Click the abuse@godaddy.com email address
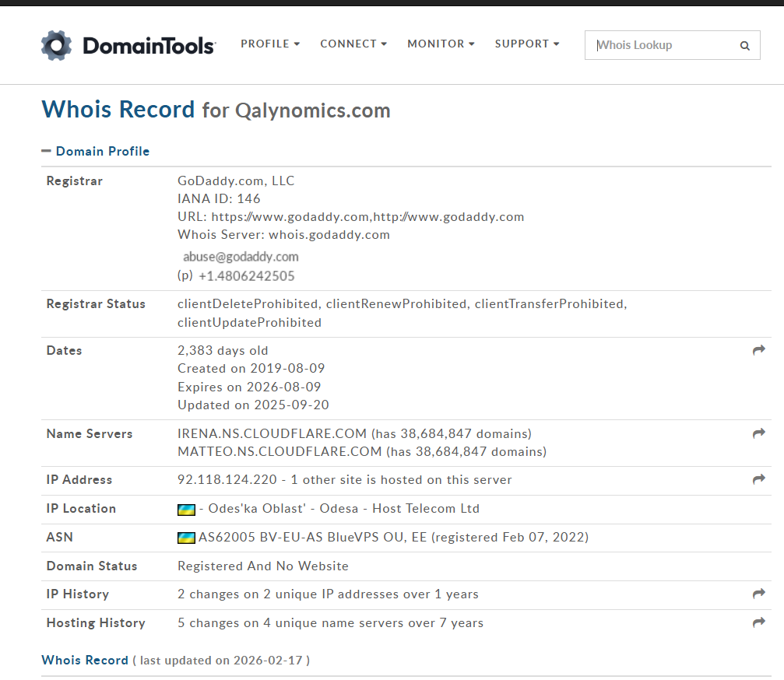Screen dimensions: 784x680 (x=241, y=257)
